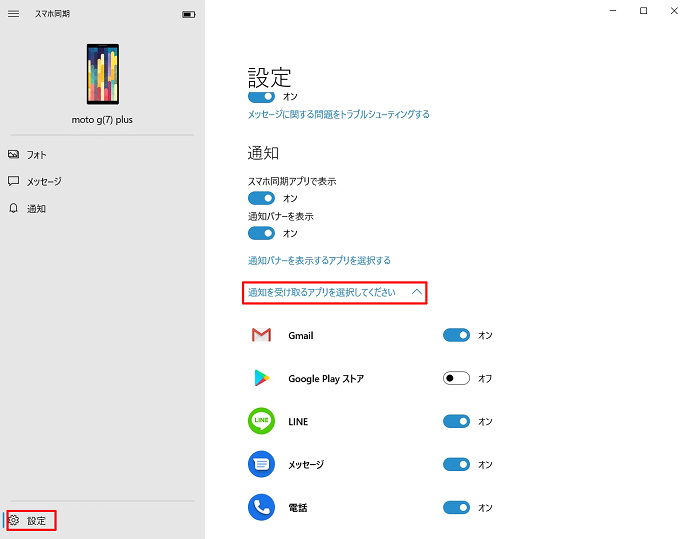Minimize the スマホ同期 window
690x539 pixels.
613,11
